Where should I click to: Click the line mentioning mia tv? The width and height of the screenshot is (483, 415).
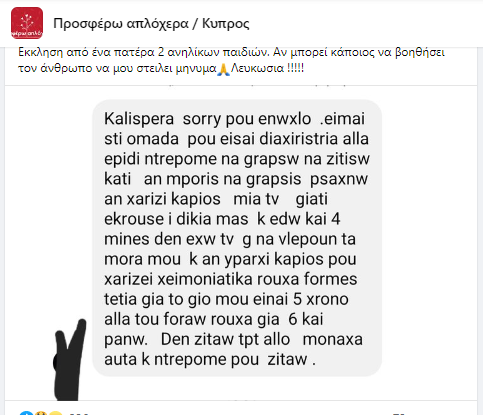pos(216,199)
